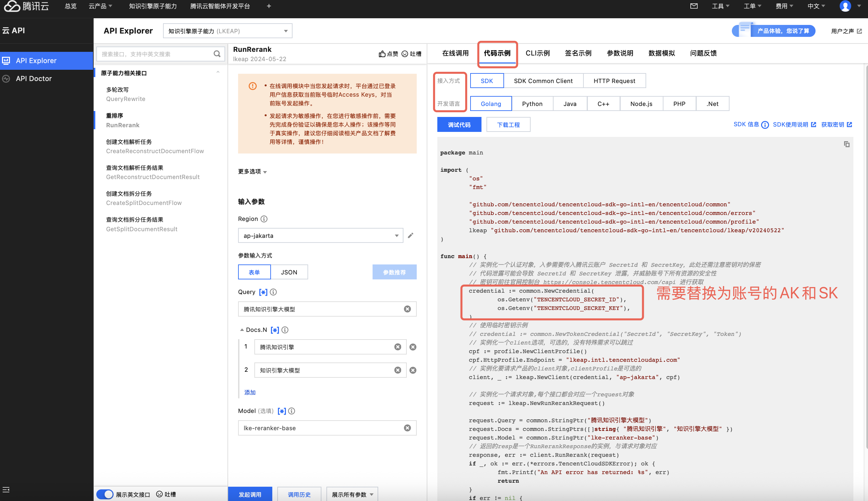Screen dimensions: 868x501
Task: Switch to the CLI示例 tab
Action: pyautogui.click(x=538, y=53)
